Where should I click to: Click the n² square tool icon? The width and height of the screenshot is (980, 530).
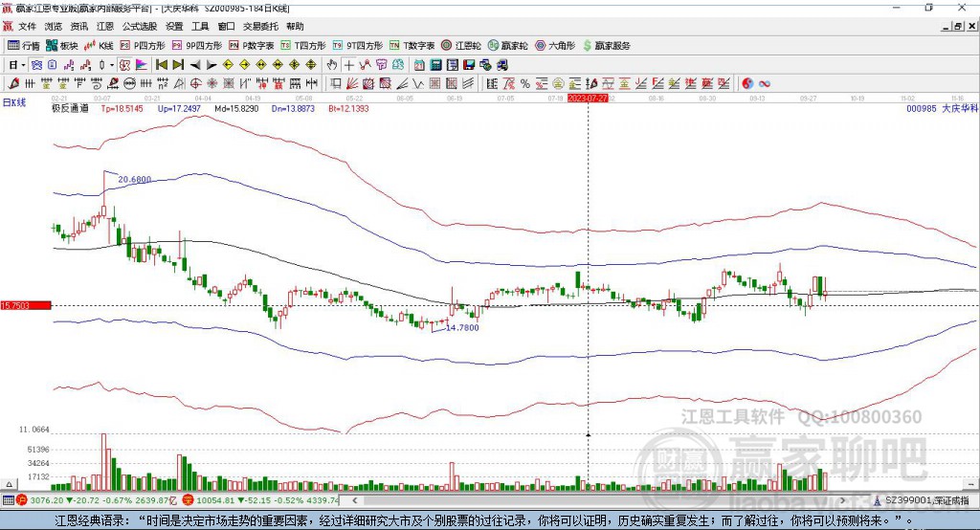point(163,83)
